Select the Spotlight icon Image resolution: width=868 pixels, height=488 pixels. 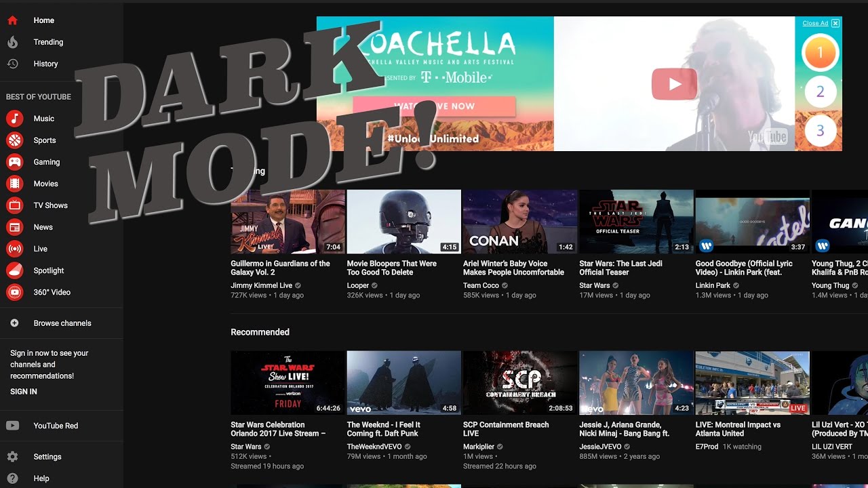point(14,270)
